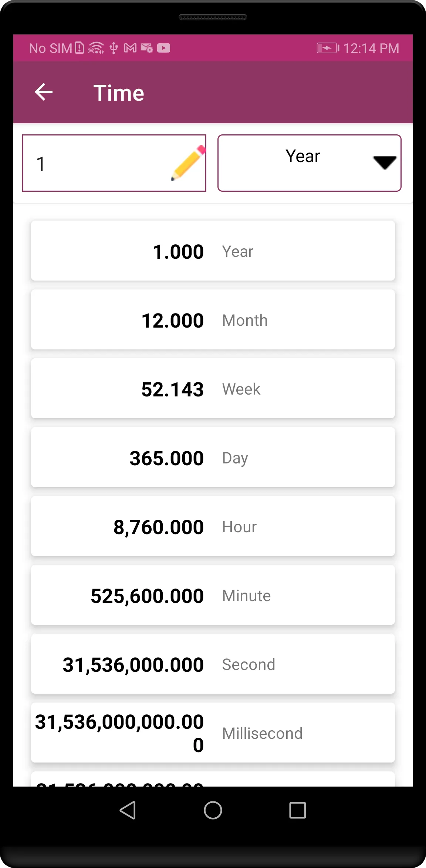Choose the 8,760.000 Hour result card

[213, 526]
